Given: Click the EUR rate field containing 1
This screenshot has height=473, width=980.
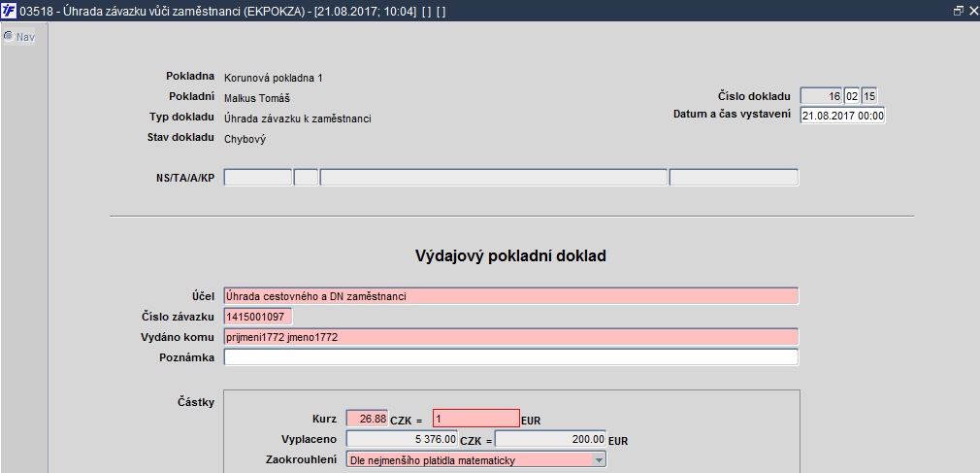Looking at the screenshot, I should 475,419.
